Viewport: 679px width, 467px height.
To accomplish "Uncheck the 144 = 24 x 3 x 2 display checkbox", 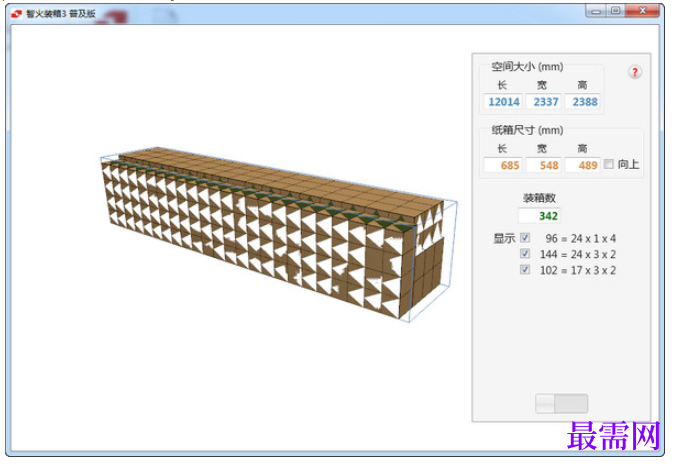I will (525, 254).
